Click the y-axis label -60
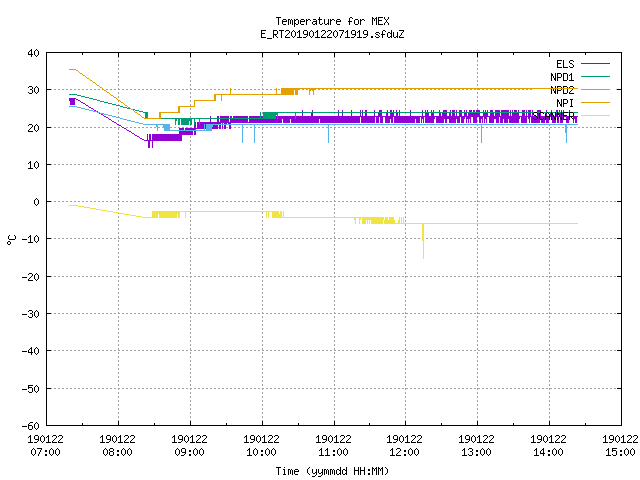The height and width of the screenshot is (480, 640). click(31, 426)
